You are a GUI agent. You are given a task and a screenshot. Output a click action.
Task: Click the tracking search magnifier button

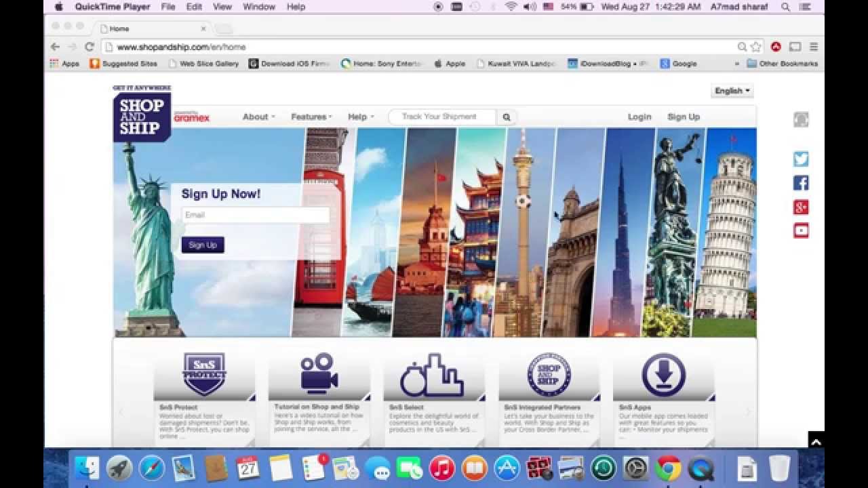[507, 117]
